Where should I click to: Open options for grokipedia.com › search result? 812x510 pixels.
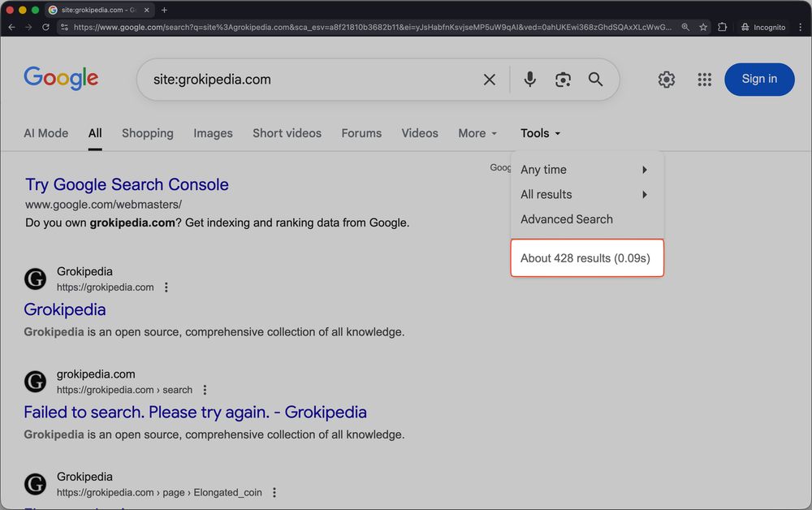pyautogui.click(x=205, y=390)
